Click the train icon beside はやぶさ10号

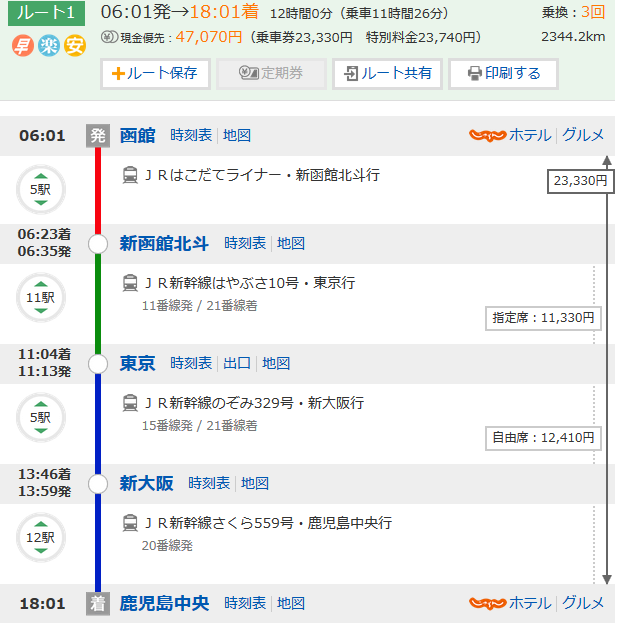coord(130,283)
